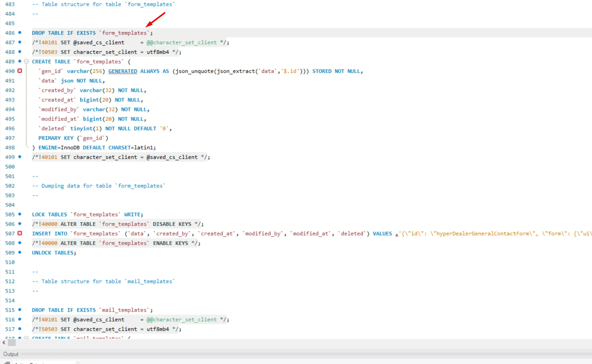
Task: Click the PRIMARY KEY ('gen_id') line
Action: pyautogui.click(x=73, y=138)
